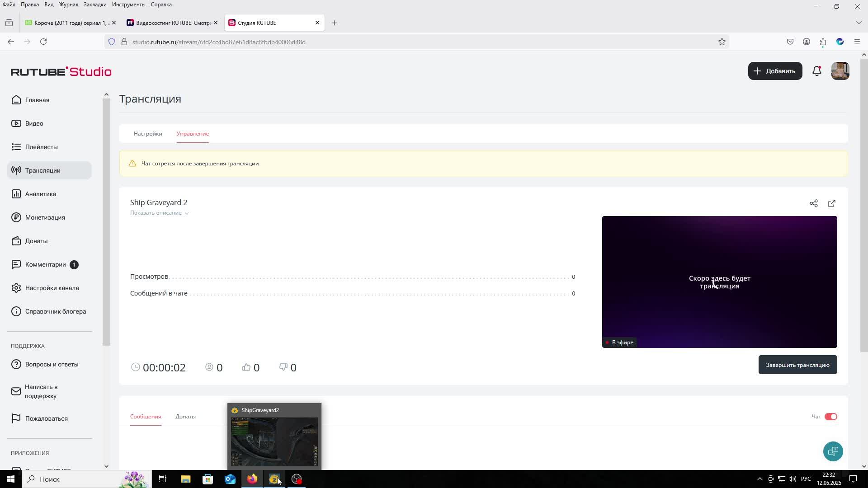
Task: Show hidden system tray icons
Action: pos(759,479)
